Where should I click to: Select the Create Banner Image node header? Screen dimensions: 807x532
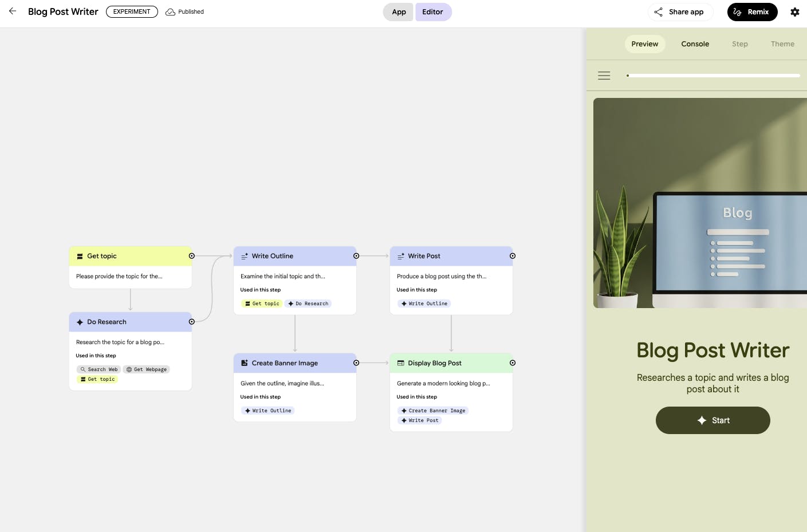[295, 363]
